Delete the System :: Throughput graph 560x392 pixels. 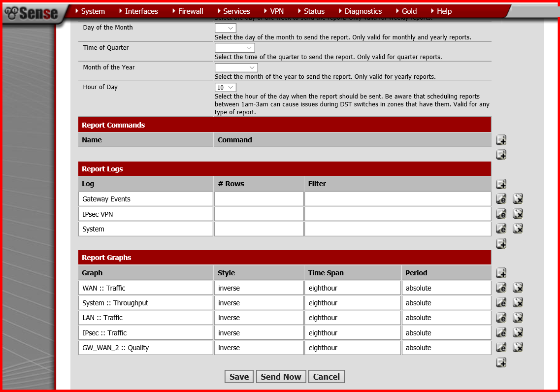[518, 303]
